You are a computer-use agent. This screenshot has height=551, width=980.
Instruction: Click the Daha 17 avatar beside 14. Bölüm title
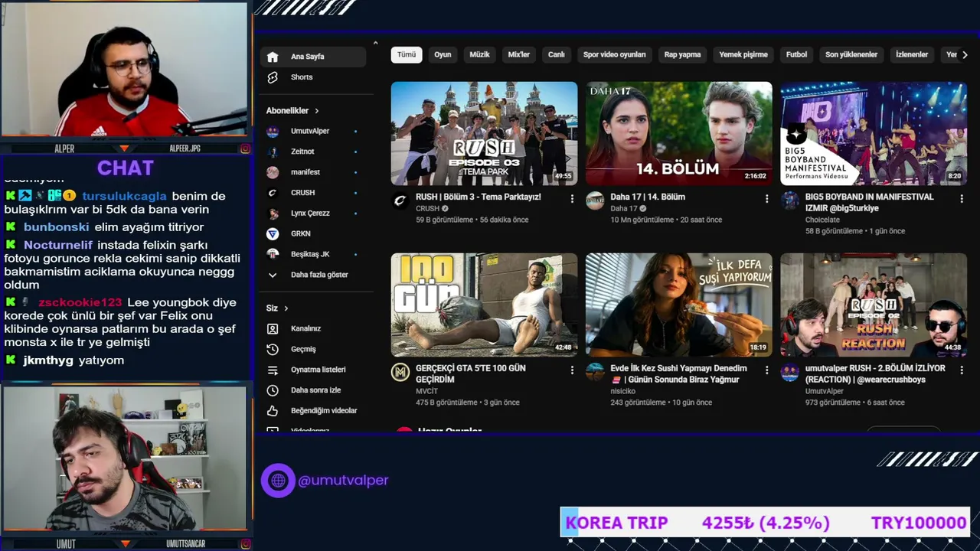595,201
